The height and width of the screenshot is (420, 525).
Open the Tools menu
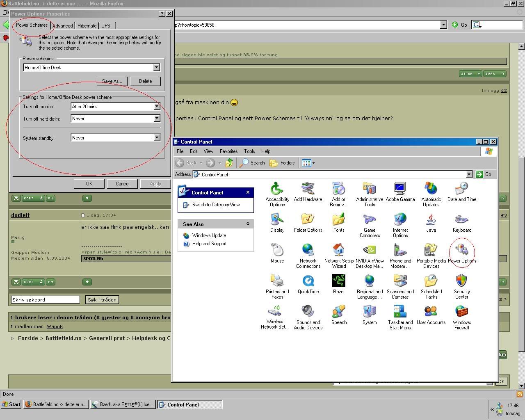point(249,151)
